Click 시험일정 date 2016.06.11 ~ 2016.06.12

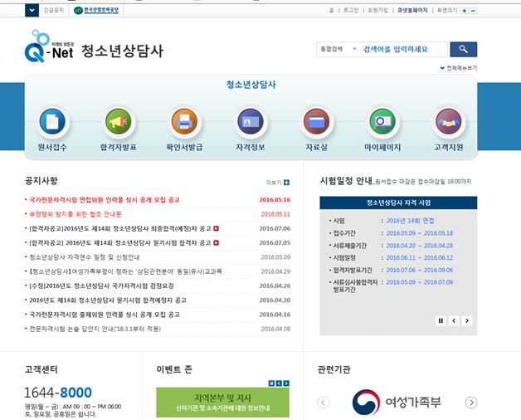(419, 257)
